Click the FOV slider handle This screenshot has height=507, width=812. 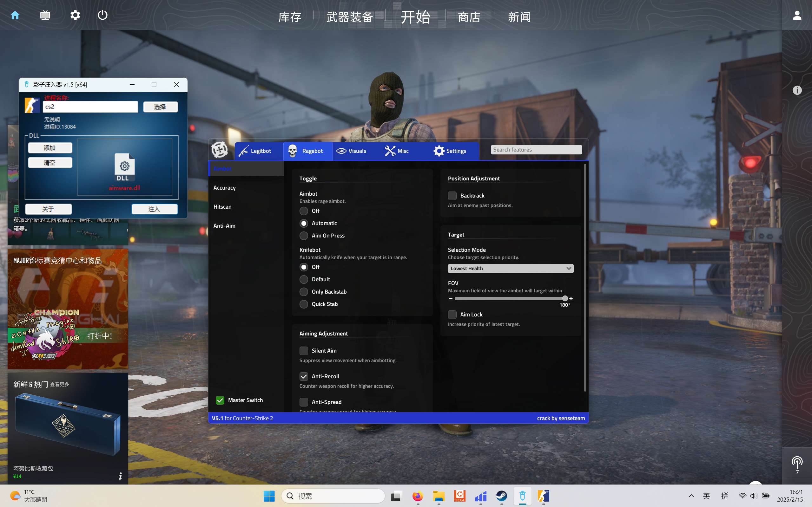pos(565,298)
